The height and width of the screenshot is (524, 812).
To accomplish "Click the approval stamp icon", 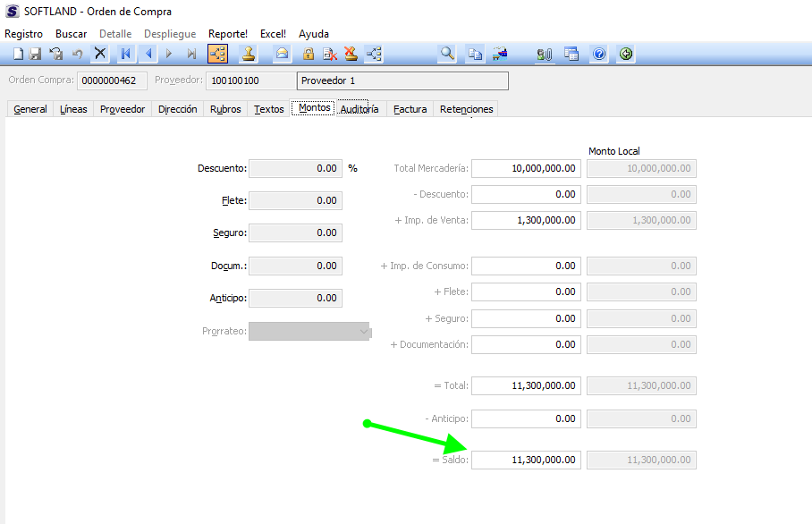I will 249,54.
